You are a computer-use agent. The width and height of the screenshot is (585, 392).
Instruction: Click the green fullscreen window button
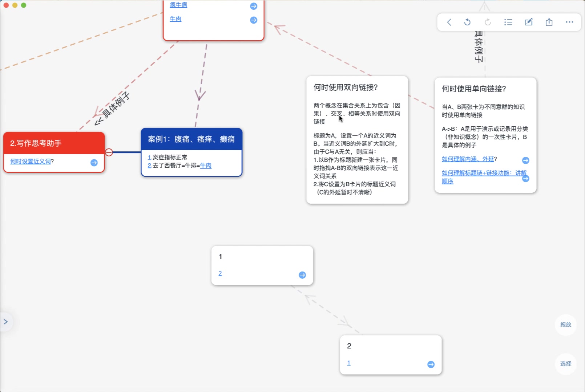coord(24,5)
